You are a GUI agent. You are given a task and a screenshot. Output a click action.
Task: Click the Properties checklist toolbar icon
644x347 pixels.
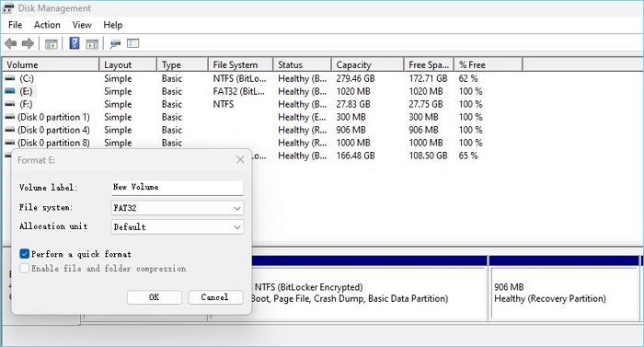[x=133, y=43]
